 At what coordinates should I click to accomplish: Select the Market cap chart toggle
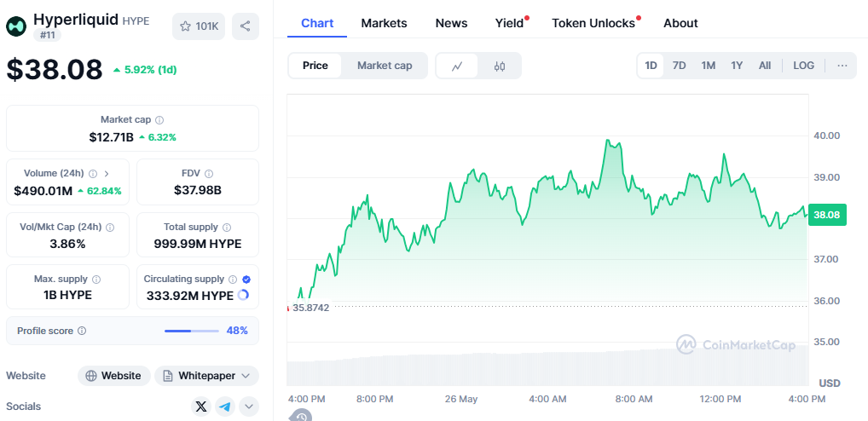385,66
